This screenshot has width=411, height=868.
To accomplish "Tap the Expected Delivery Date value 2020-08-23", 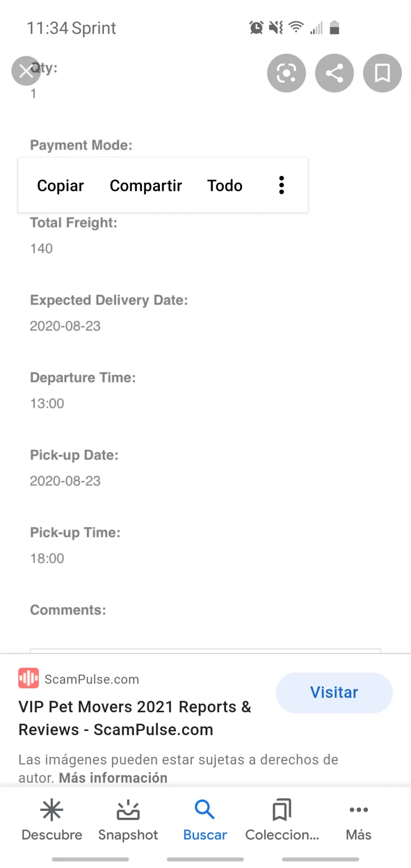I will pos(65,326).
